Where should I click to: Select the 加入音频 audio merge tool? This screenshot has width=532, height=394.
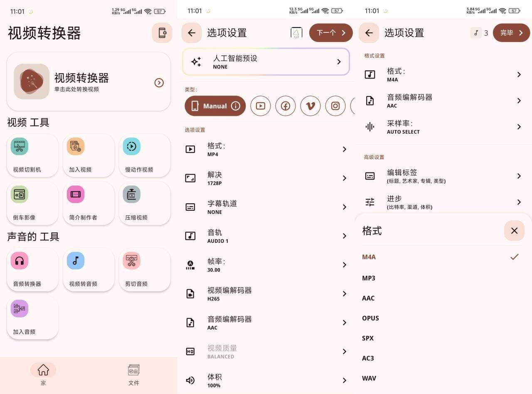click(32, 318)
